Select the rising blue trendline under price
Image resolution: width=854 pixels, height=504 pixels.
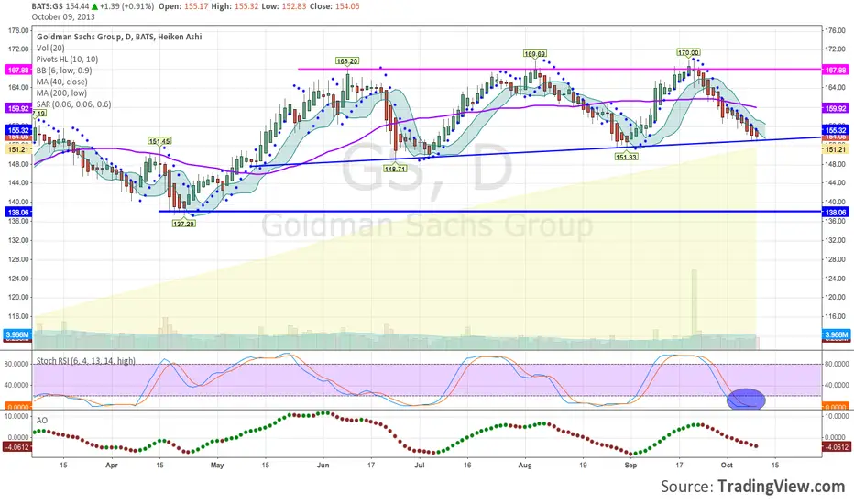click(x=536, y=150)
